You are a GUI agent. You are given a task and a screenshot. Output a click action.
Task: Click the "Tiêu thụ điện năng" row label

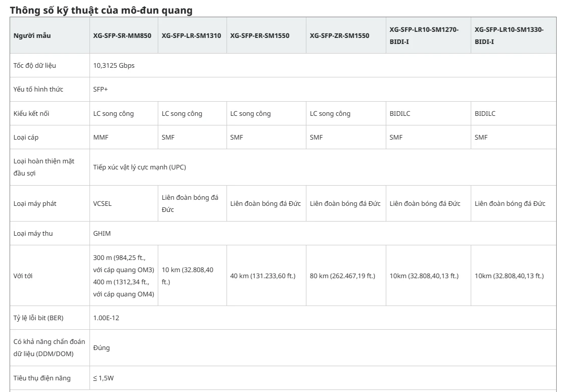(42, 378)
